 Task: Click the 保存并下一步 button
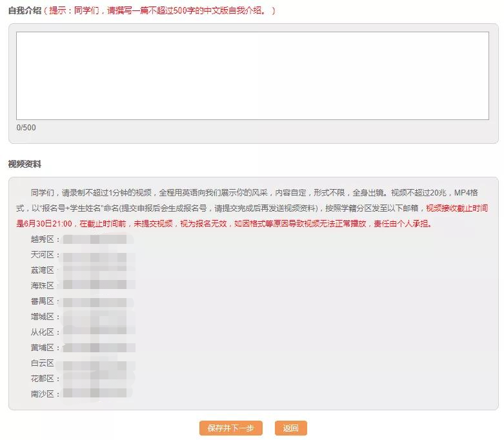231,428
